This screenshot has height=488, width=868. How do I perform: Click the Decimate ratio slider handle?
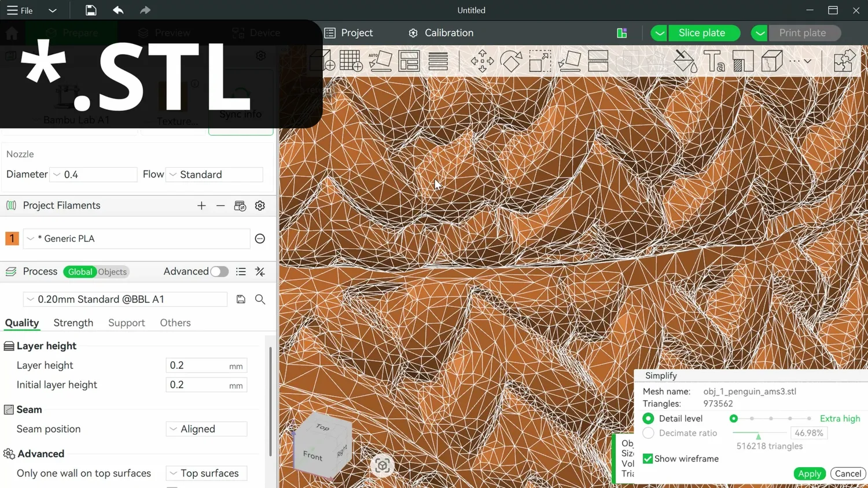[x=758, y=435]
